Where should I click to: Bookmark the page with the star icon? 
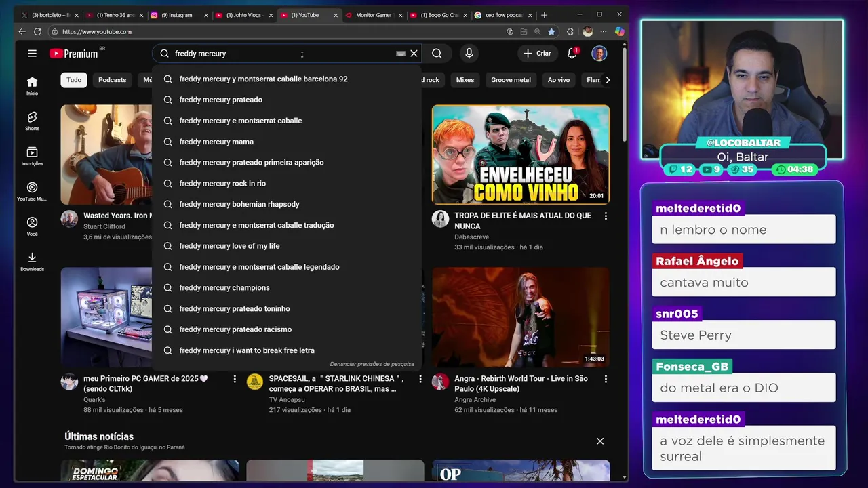pyautogui.click(x=551, y=32)
